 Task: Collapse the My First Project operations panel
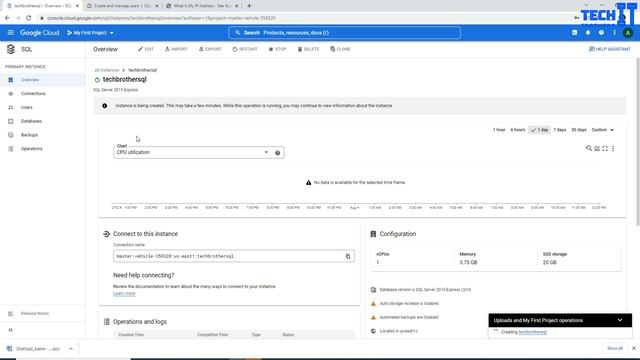[x=620, y=320]
